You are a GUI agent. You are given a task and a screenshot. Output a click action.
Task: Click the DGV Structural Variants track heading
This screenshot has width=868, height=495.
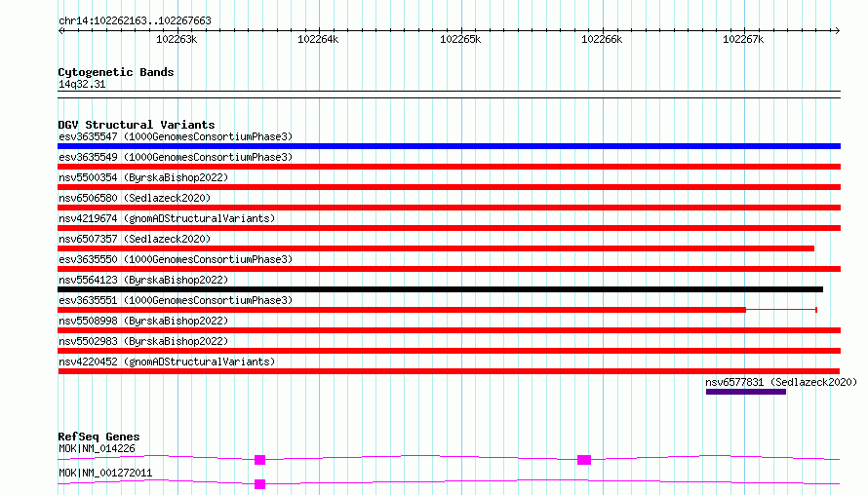coord(137,125)
